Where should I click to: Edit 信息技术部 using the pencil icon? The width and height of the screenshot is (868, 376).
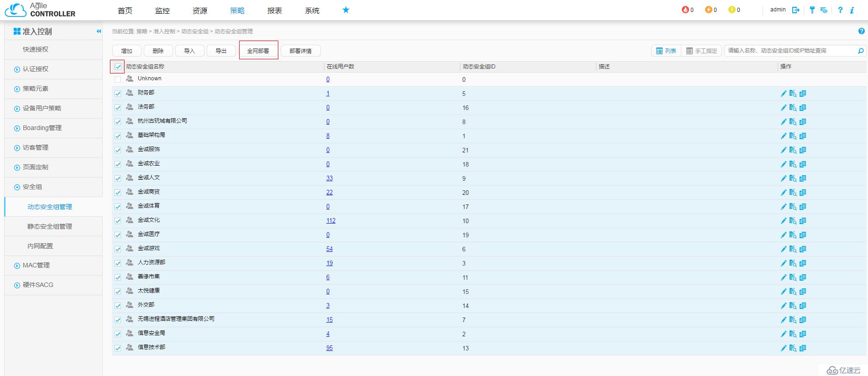784,348
